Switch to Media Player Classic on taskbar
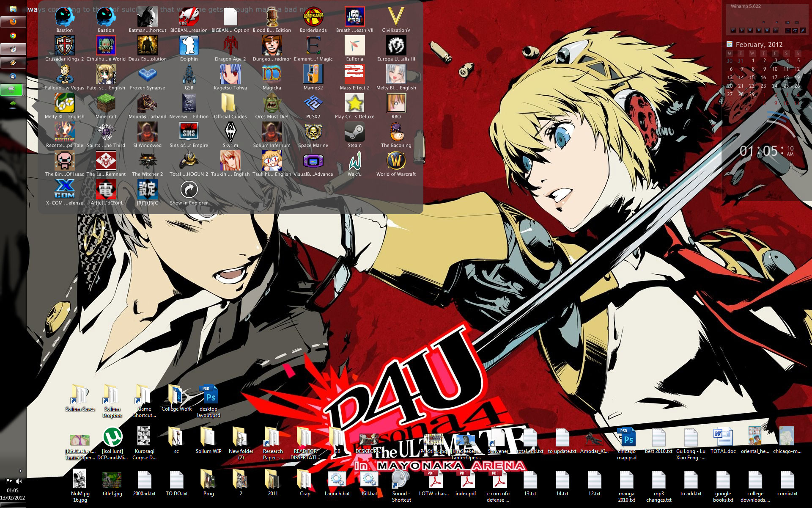This screenshot has height=508, width=812. 13,49
